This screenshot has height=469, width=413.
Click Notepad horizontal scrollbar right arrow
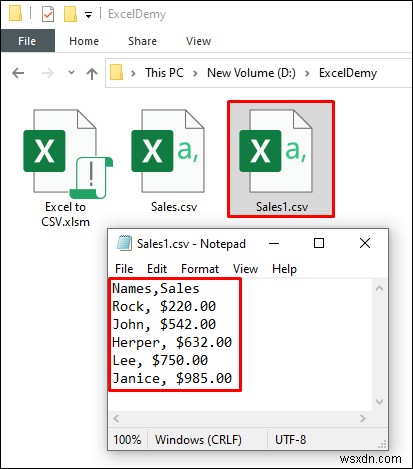pos(363,418)
